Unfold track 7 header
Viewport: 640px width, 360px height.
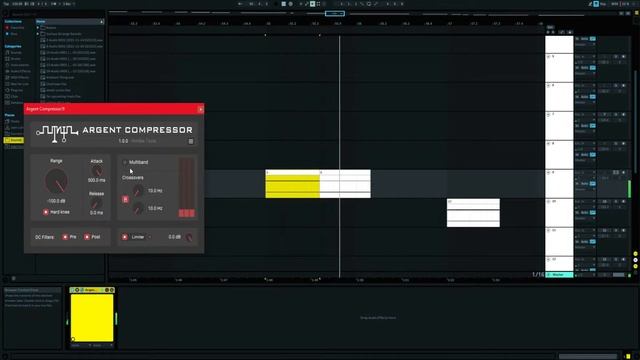[549, 115]
